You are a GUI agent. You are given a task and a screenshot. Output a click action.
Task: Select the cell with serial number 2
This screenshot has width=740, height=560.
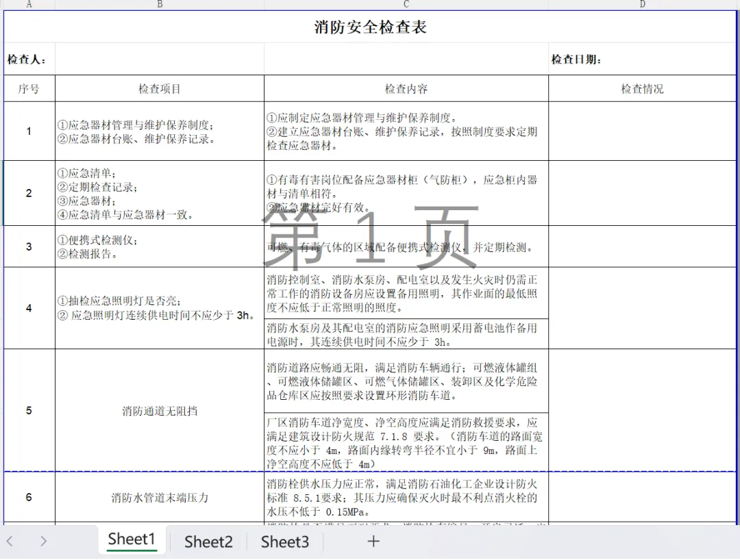click(29, 193)
